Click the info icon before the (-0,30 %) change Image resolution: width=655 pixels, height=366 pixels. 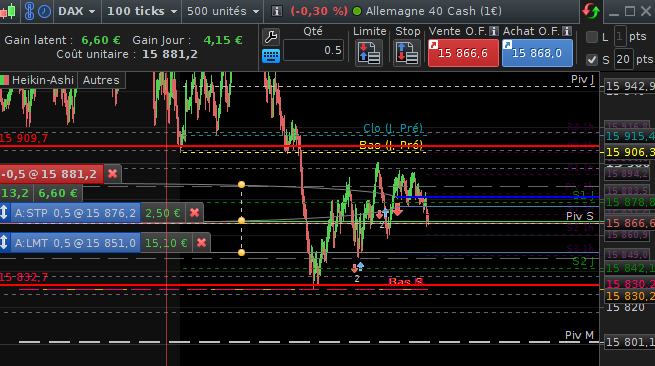point(277,11)
